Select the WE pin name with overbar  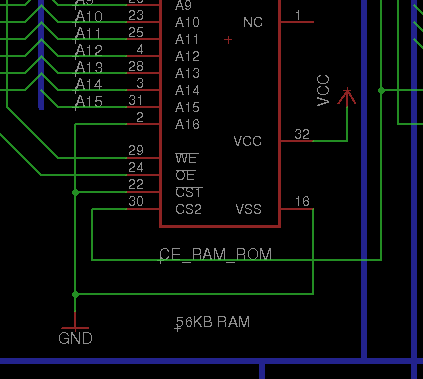(x=187, y=158)
